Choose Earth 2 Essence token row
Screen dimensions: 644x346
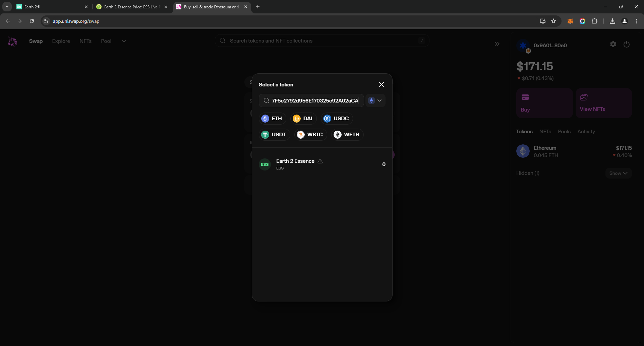tap(322, 164)
